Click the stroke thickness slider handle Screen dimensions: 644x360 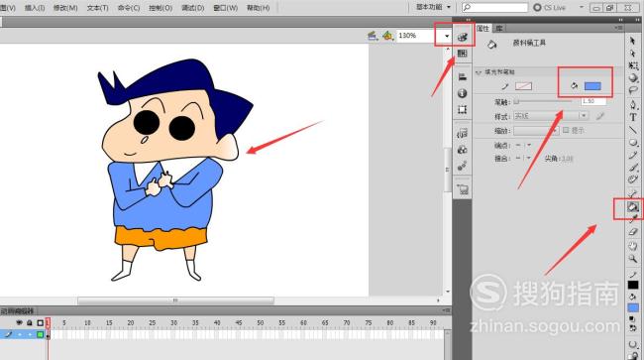click(517, 101)
